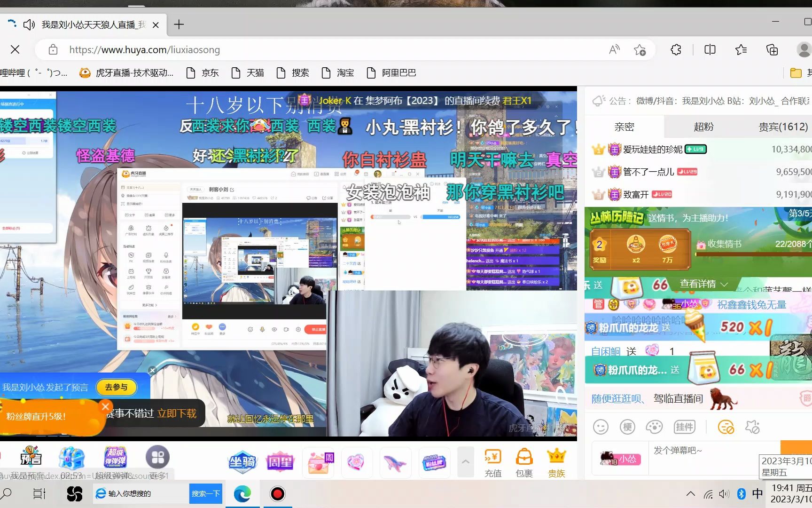Open 充值 recharge

click(x=493, y=463)
